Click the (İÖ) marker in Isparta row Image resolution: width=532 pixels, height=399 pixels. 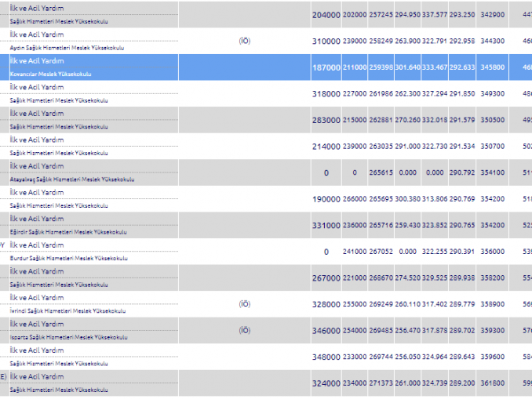click(x=245, y=330)
